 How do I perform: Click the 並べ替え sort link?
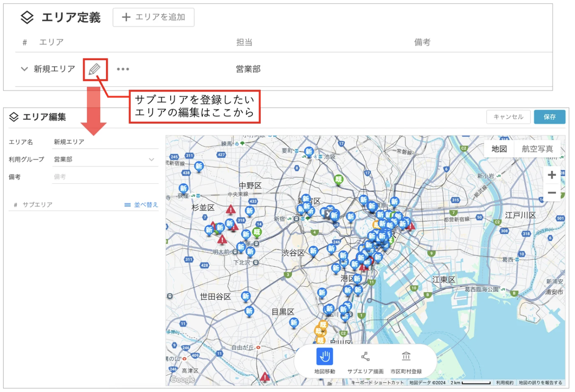click(x=141, y=205)
